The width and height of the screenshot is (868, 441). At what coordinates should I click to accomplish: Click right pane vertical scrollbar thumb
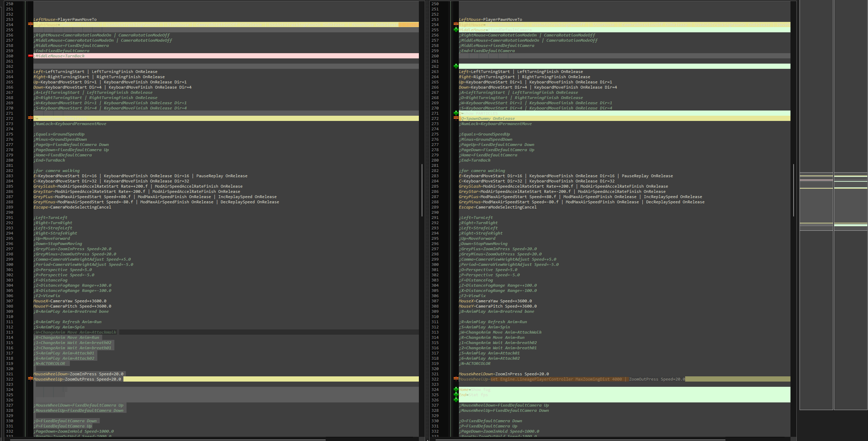794,190
